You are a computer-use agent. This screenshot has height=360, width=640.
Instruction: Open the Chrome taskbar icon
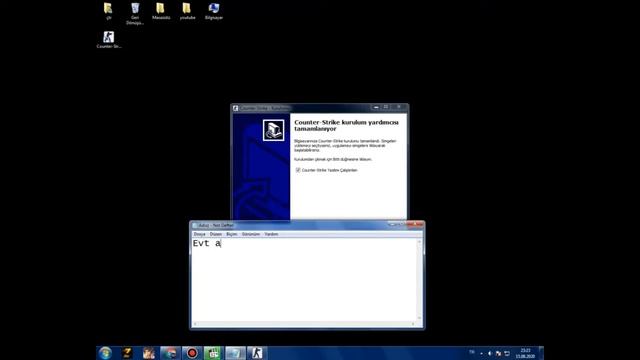[170, 353]
